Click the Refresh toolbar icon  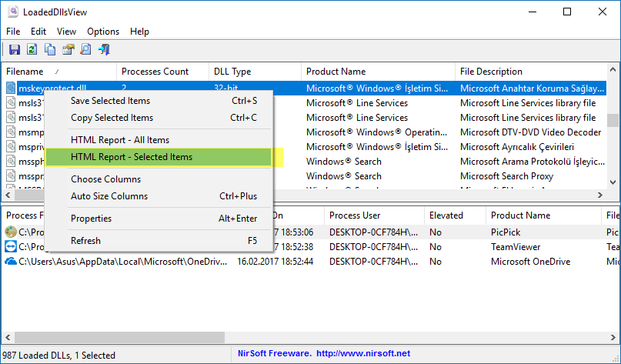point(32,50)
